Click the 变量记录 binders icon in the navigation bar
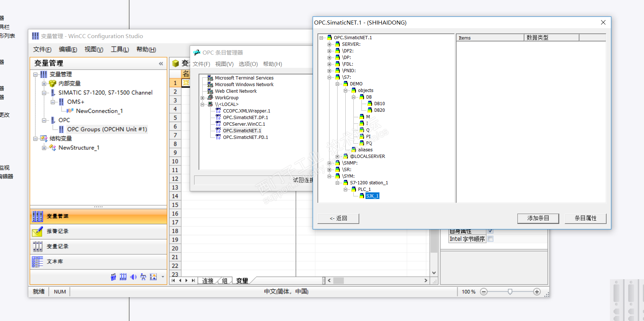The height and width of the screenshot is (321, 644). [37, 247]
